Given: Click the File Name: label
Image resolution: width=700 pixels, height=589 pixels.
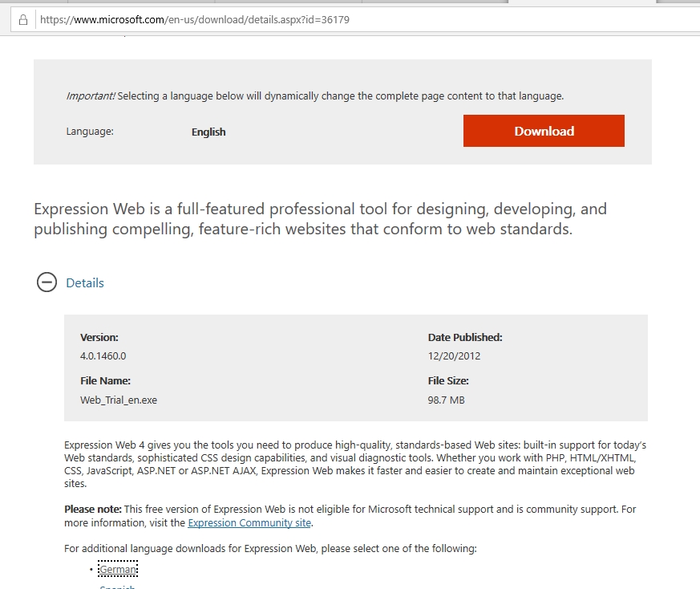Looking at the screenshot, I should click(105, 380).
